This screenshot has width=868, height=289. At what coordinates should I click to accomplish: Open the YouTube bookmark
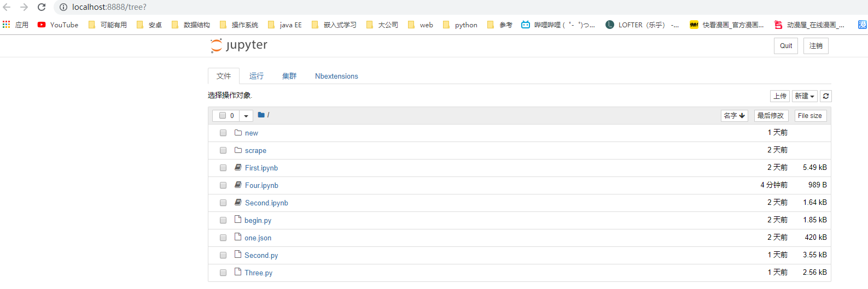tap(58, 25)
